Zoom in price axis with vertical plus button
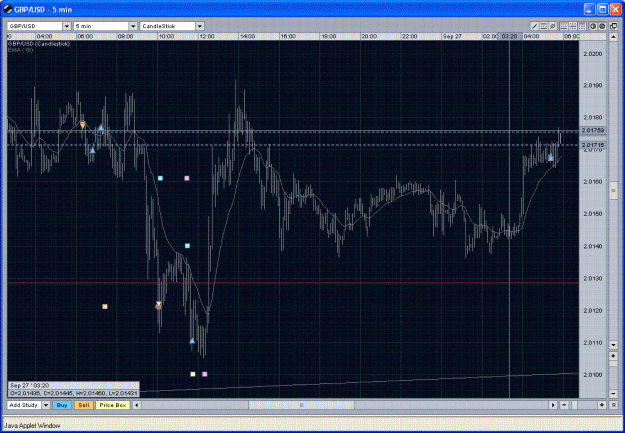 pyautogui.click(x=613, y=355)
